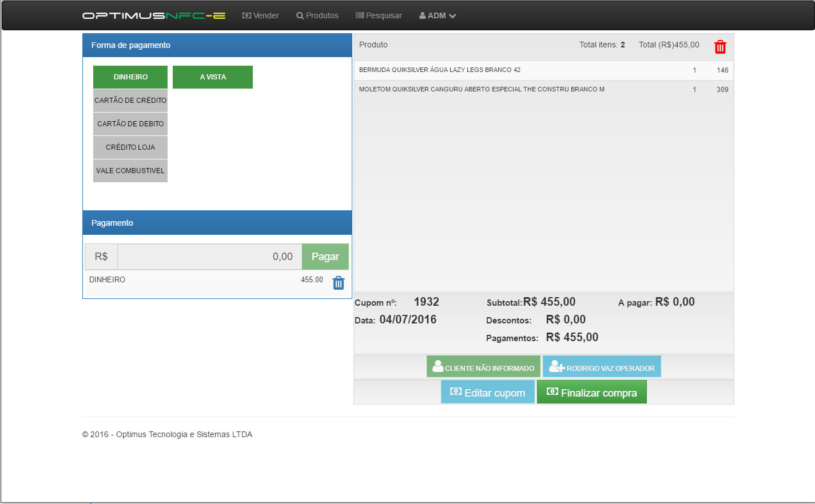The width and height of the screenshot is (815, 504).
Task: Select CARTÃO DE DEBITO payment method
Action: tap(130, 124)
